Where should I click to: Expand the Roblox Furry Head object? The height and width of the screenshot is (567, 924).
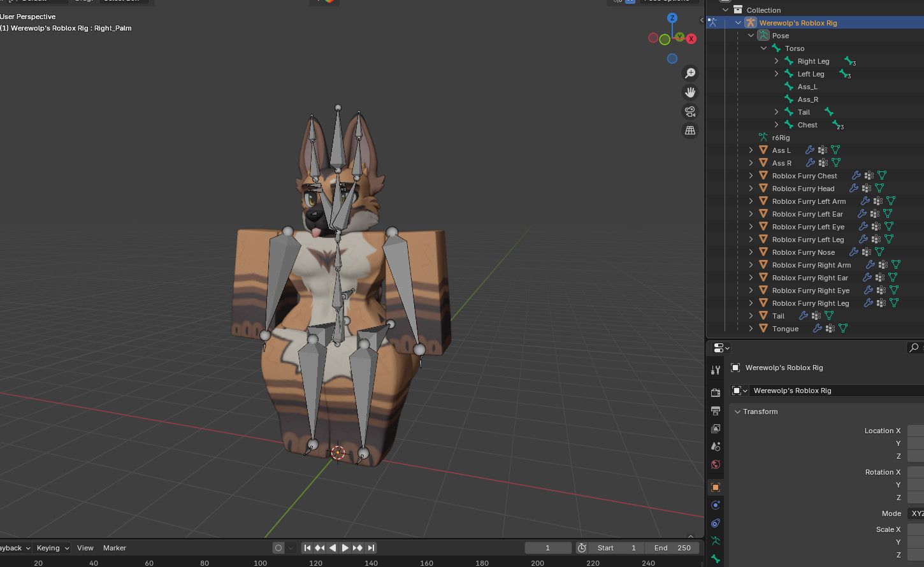click(x=751, y=189)
